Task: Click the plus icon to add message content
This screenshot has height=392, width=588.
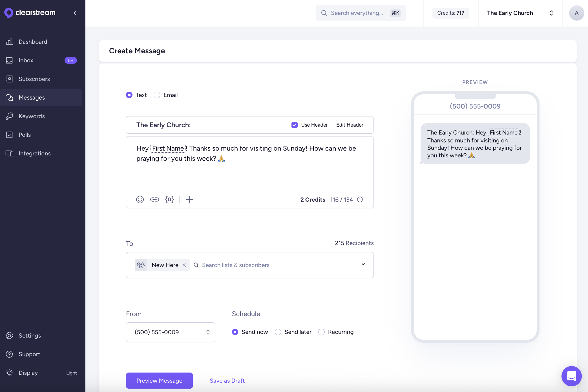Action: coord(189,199)
